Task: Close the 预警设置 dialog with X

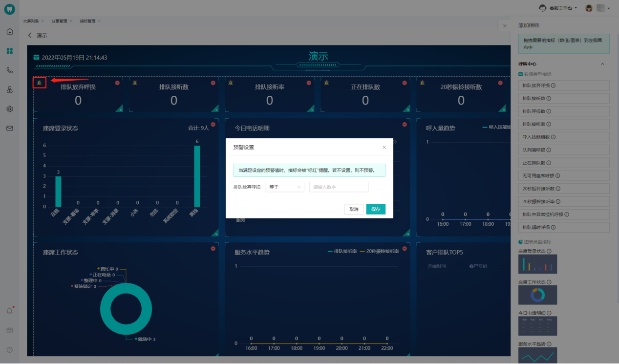Action: (x=384, y=147)
